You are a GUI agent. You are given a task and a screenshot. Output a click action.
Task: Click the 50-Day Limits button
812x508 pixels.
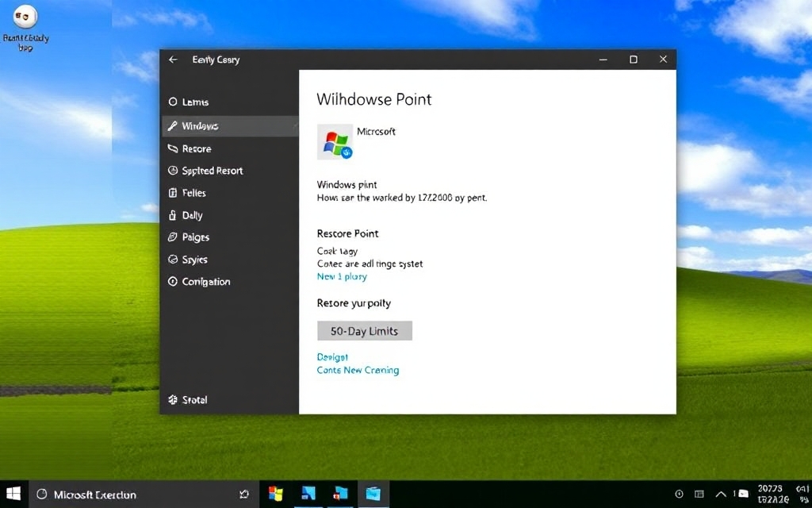[365, 331]
